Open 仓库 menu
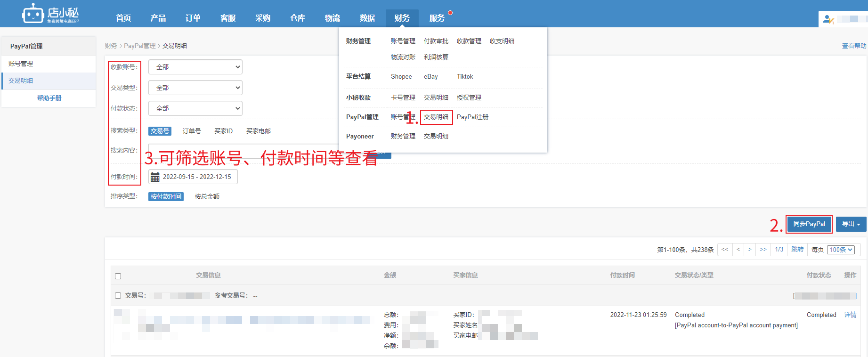 tap(298, 18)
